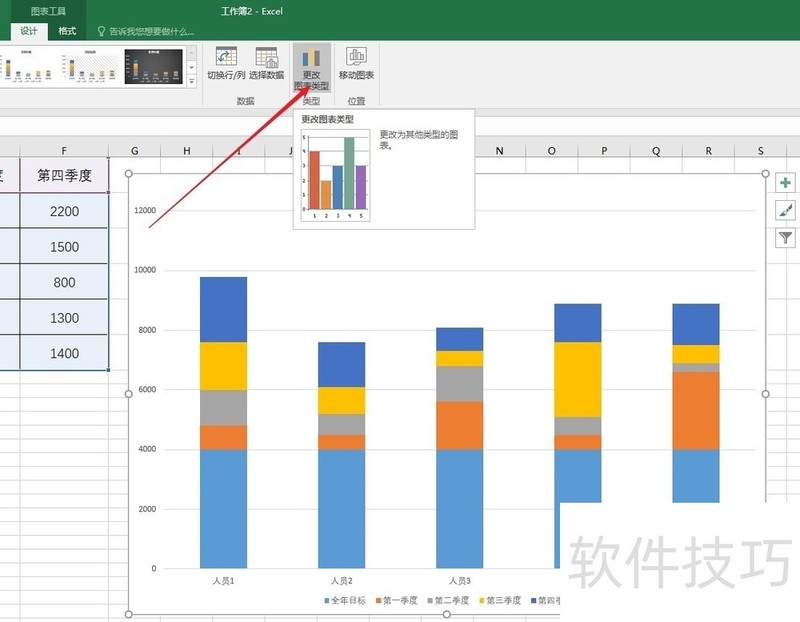Click the 人员1 axis label
800x622 pixels.
(x=223, y=581)
